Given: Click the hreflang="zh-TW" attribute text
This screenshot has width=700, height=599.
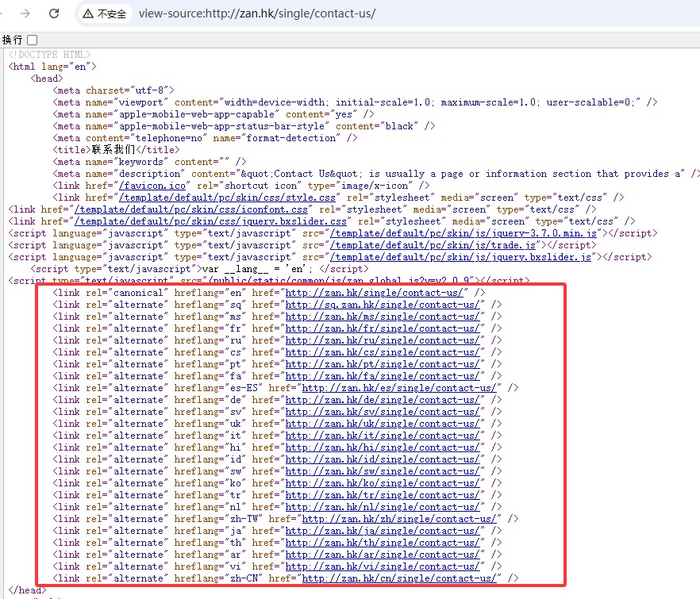Looking at the screenshot, I should (219, 519).
